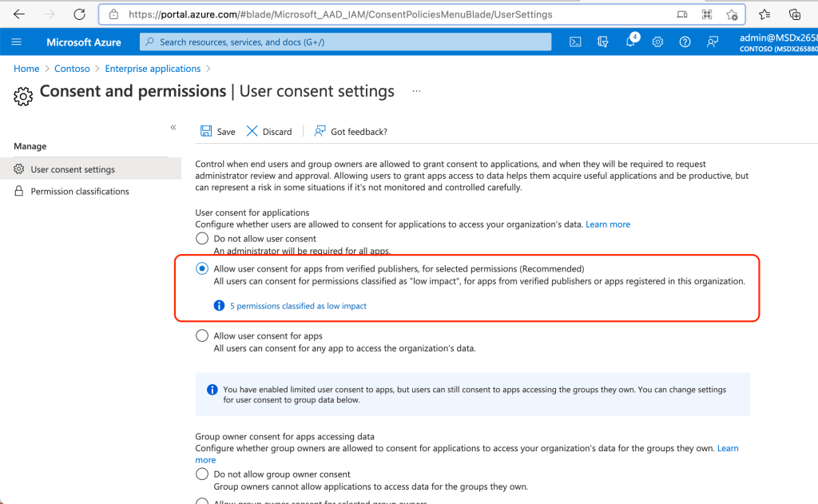Image resolution: width=818 pixels, height=504 pixels.
Task: Open the directory and subscription filter icon
Action: (x=602, y=42)
